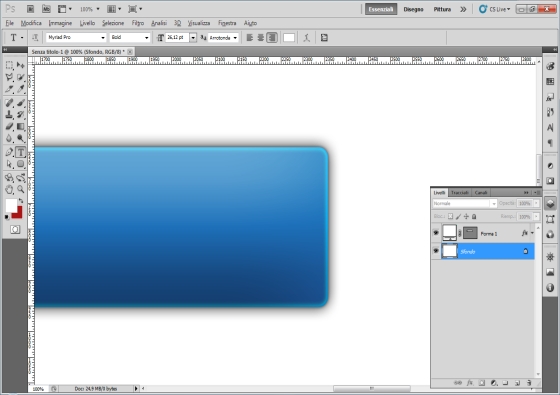Select the 3D Object Rotate tool
Viewport: 560px width, 395px height.
9,178
